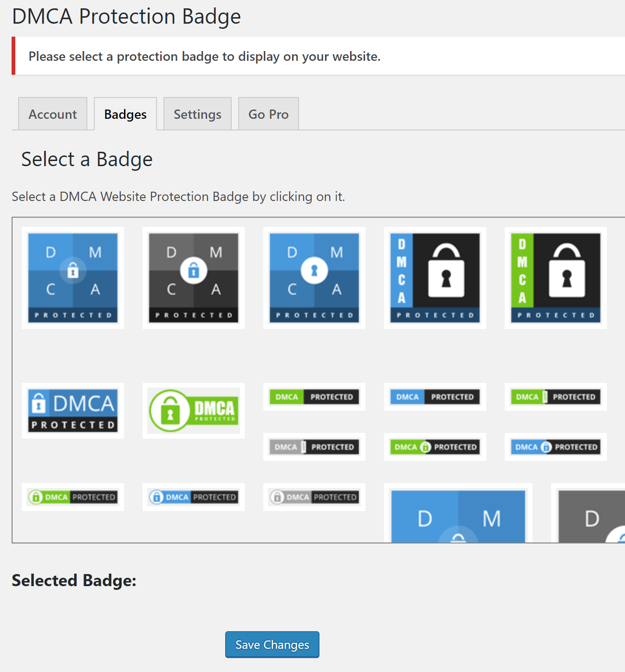Select the green DMCA black PROTECTED bar badge
This screenshot has height=672, width=625.
pyautogui.click(x=314, y=397)
